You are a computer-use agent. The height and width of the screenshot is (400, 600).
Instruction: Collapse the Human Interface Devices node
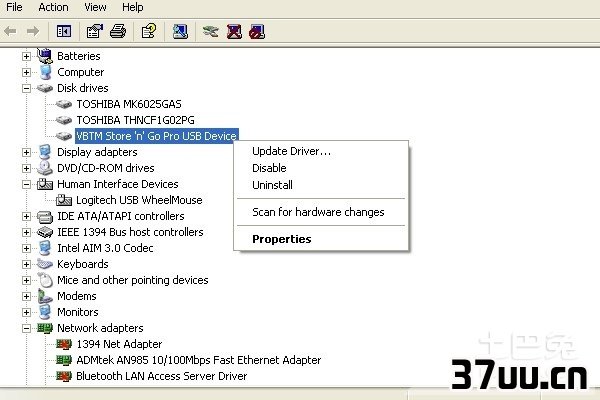click(x=26, y=184)
